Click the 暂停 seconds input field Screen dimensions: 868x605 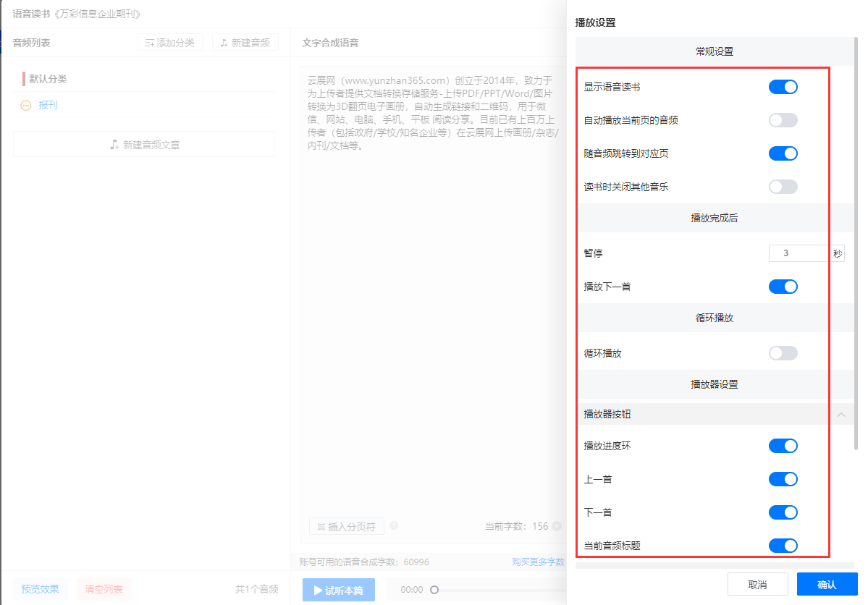click(799, 253)
